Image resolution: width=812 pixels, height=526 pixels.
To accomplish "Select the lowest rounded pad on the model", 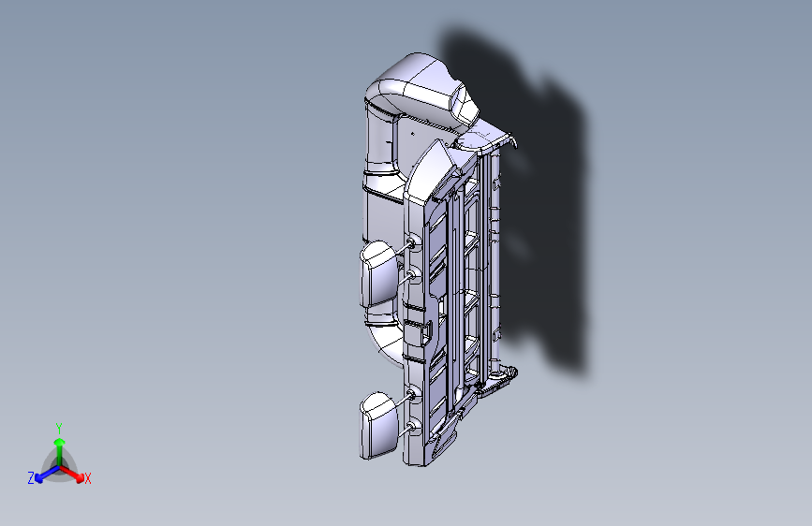I will pyautogui.click(x=378, y=426).
